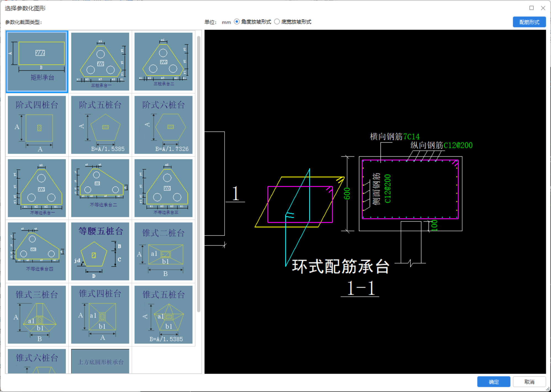This screenshot has height=392, width=551.
Task: Select the 阶式四桩台 shape
Action: point(37,125)
